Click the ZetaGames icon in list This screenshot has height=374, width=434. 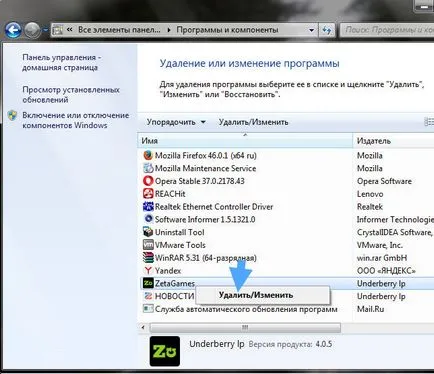pyautogui.click(x=148, y=283)
